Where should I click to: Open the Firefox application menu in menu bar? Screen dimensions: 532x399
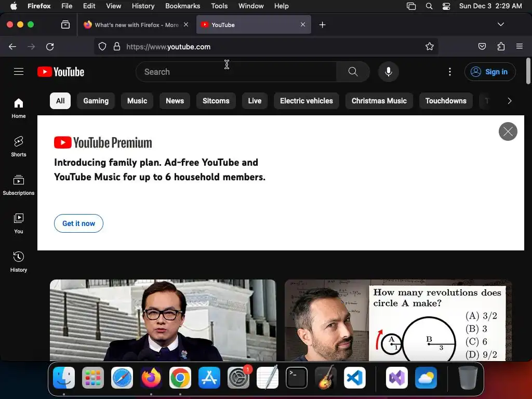(x=39, y=6)
